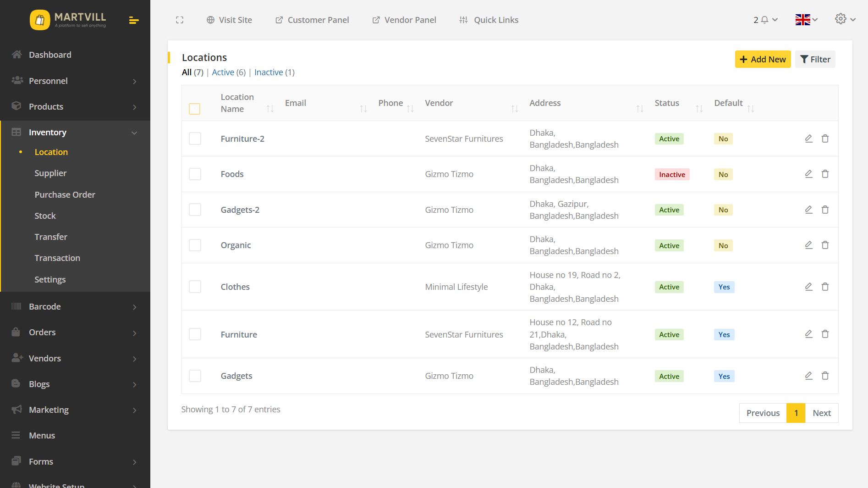Screen dimensions: 868x488
Task: Open Purchase Order in the Inventory submenu
Action: coord(65,194)
